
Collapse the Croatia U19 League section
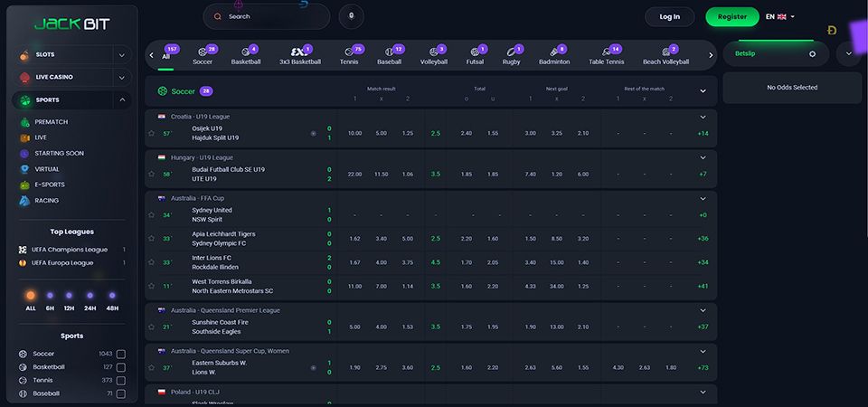(703, 117)
